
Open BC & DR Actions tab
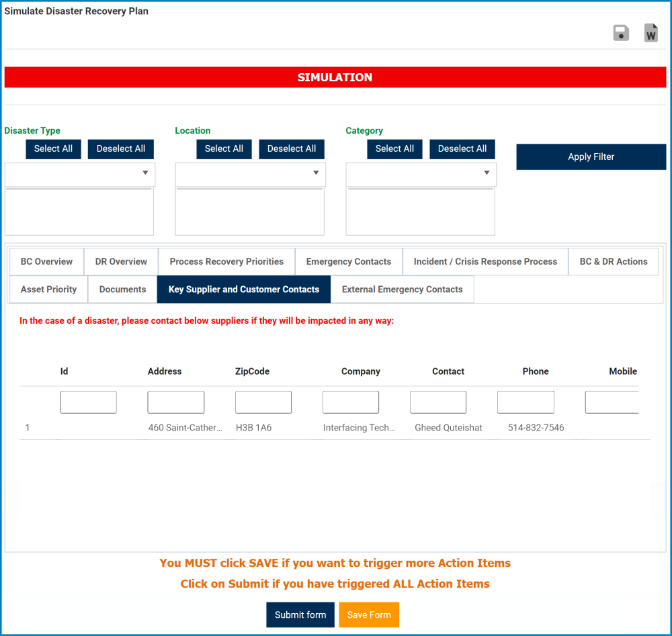pyautogui.click(x=614, y=262)
